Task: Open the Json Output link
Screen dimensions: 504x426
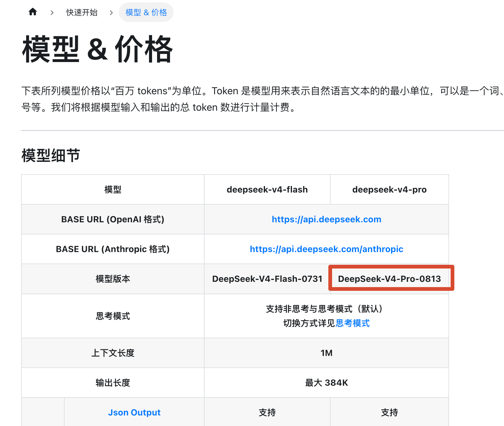Action: [x=134, y=412]
